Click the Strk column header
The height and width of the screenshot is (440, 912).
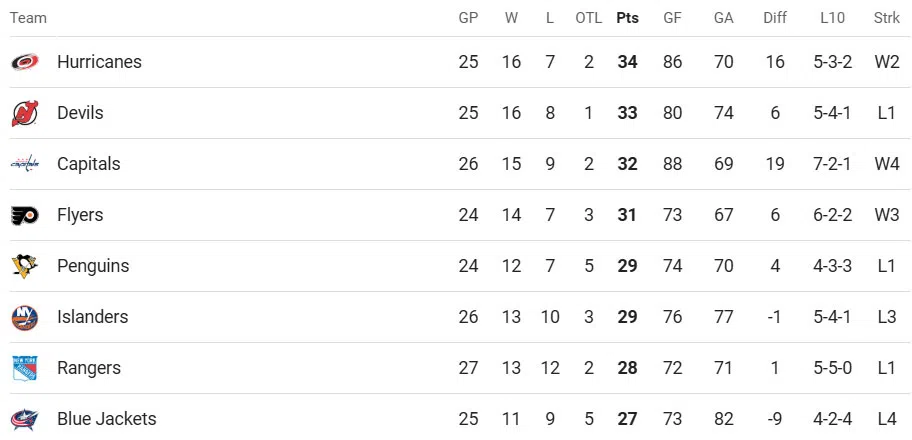click(x=886, y=18)
